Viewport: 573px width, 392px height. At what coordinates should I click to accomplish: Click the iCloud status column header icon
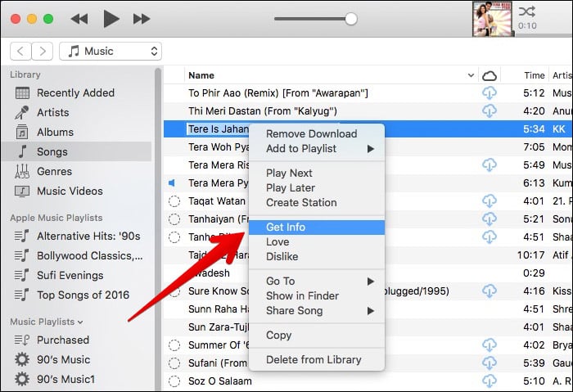pyautogui.click(x=490, y=75)
